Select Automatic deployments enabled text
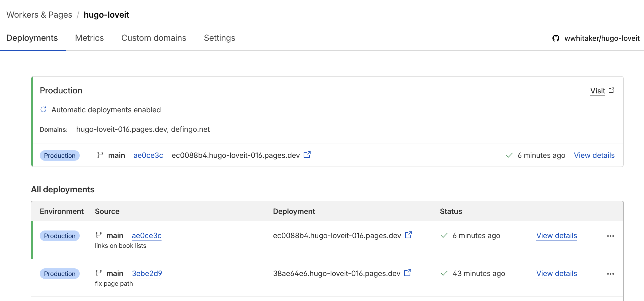 coord(106,110)
